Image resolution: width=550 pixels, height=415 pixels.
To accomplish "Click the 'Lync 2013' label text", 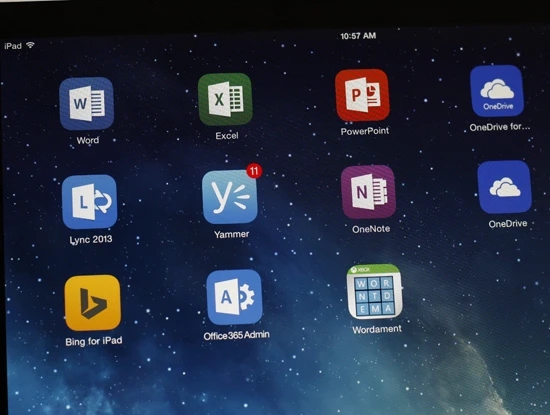I will [91, 240].
